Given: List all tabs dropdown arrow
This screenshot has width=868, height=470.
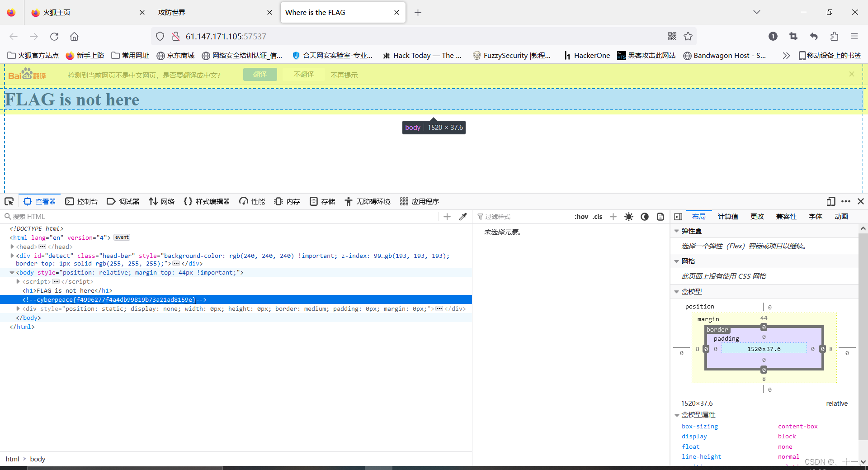Looking at the screenshot, I should tap(757, 12).
